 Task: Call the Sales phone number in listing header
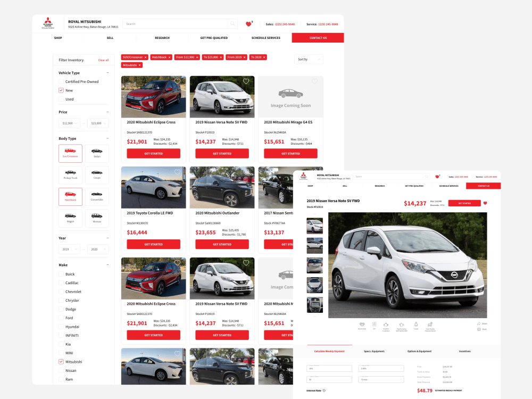tap(285, 24)
